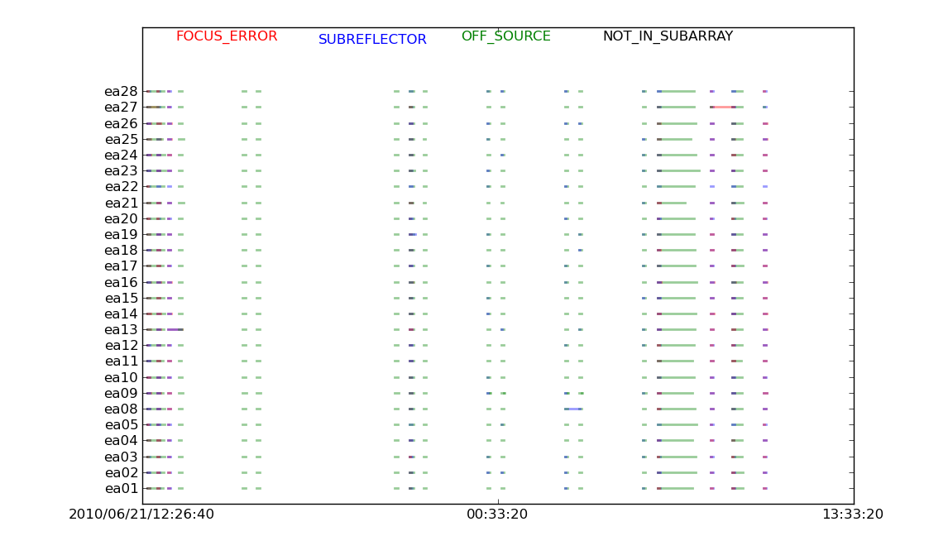The height and width of the screenshot is (560, 948).
Task: Choose the ea10 antenna label
Action: tap(121, 378)
